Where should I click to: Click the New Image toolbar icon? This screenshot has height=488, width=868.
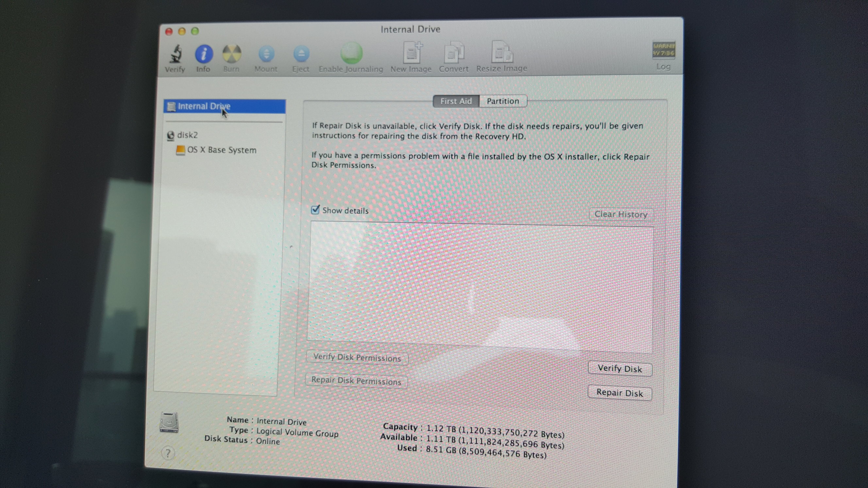(412, 52)
